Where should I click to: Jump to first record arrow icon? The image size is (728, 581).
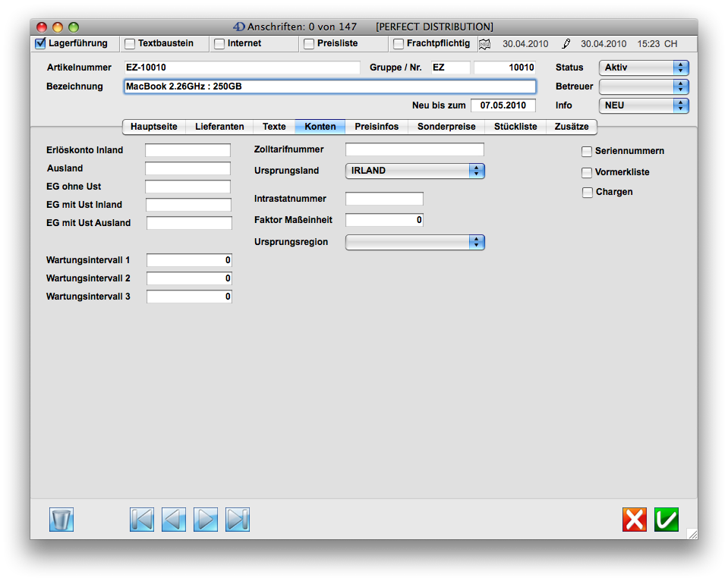pyautogui.click(x=142, y=520)
